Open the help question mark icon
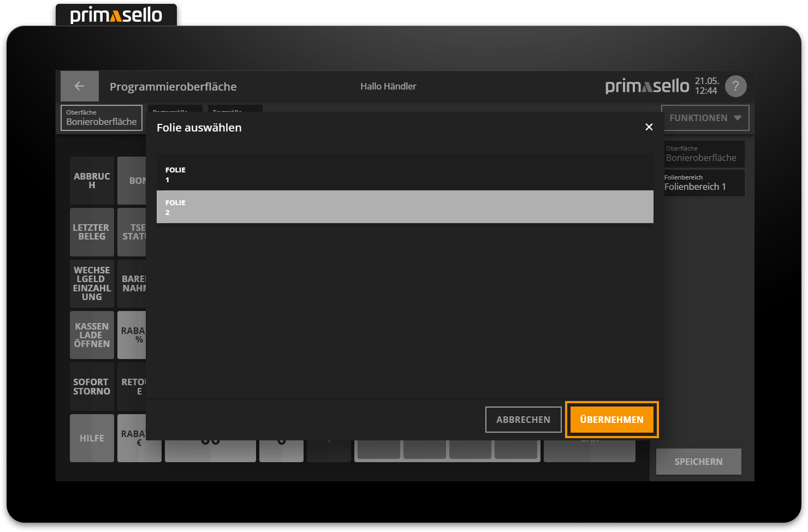The image size is (808, 532). tap(735, 86)
